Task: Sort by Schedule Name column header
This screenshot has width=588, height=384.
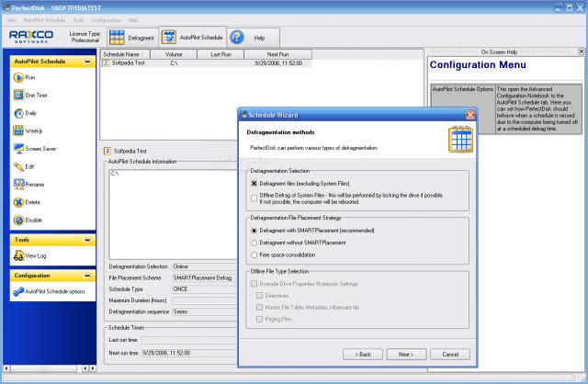Action: coord(125,54)
